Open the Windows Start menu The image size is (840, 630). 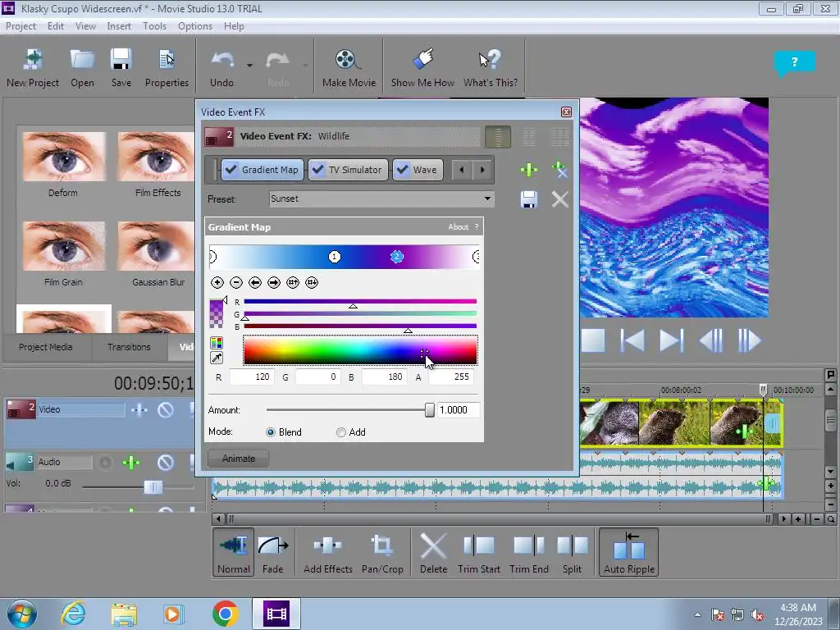[x=22, y=614]
